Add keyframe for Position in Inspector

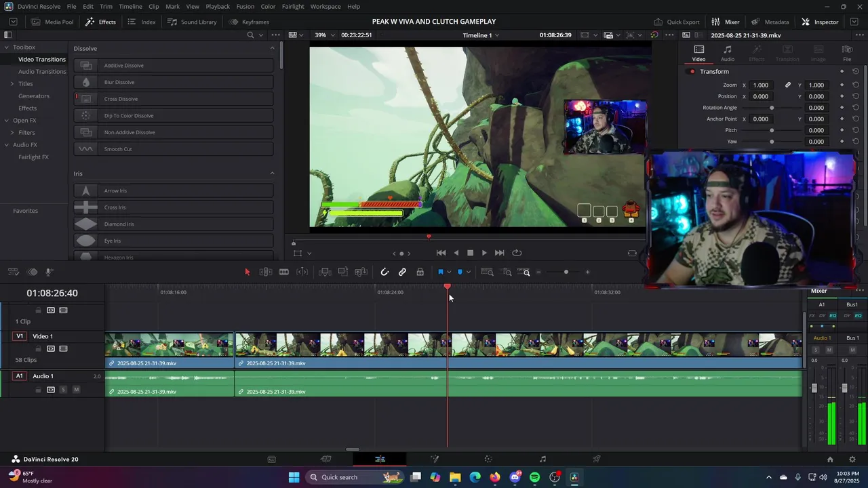(x=842, y=96)
